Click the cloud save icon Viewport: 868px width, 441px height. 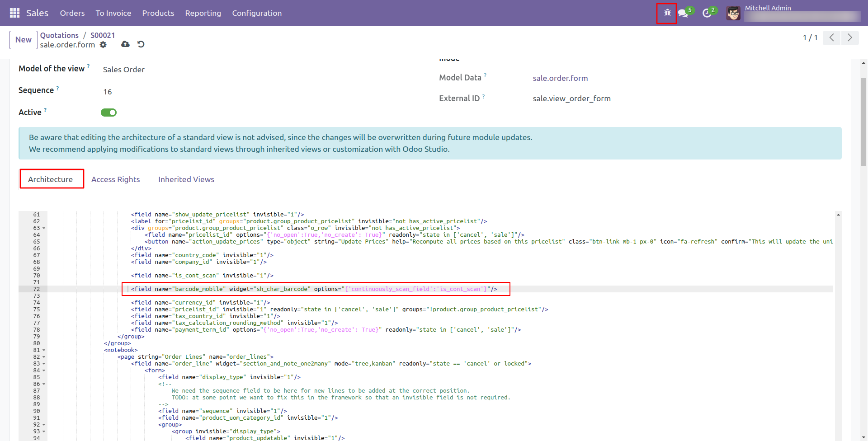pos(125,44)
